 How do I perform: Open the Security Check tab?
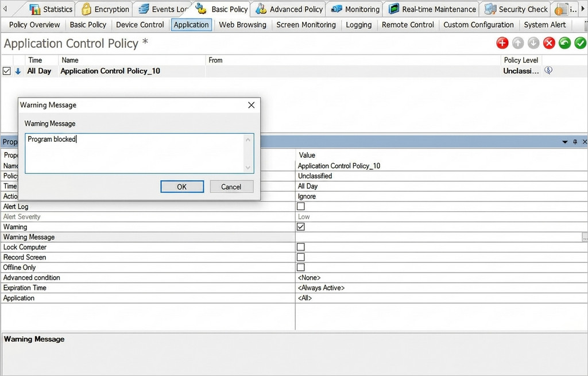[516, 9]
